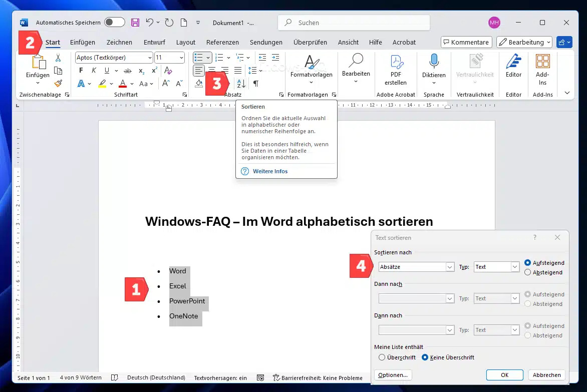Switch to the Einfügen ribbon tab
Image resolution: width=587 pixels, height=392 pixels.
tap(83, 43)
